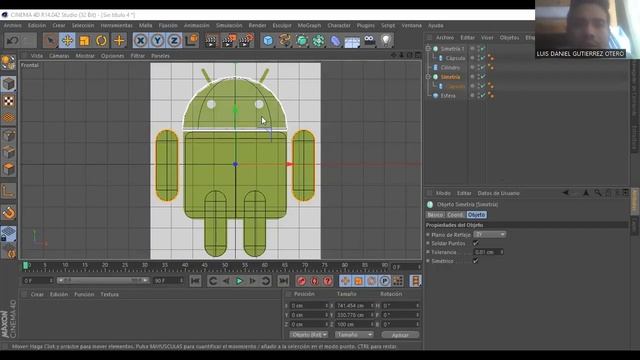Toggle the green check of Simetría 1
The image size is (640, 360).
pyautogui.click(x=482, y=49)
